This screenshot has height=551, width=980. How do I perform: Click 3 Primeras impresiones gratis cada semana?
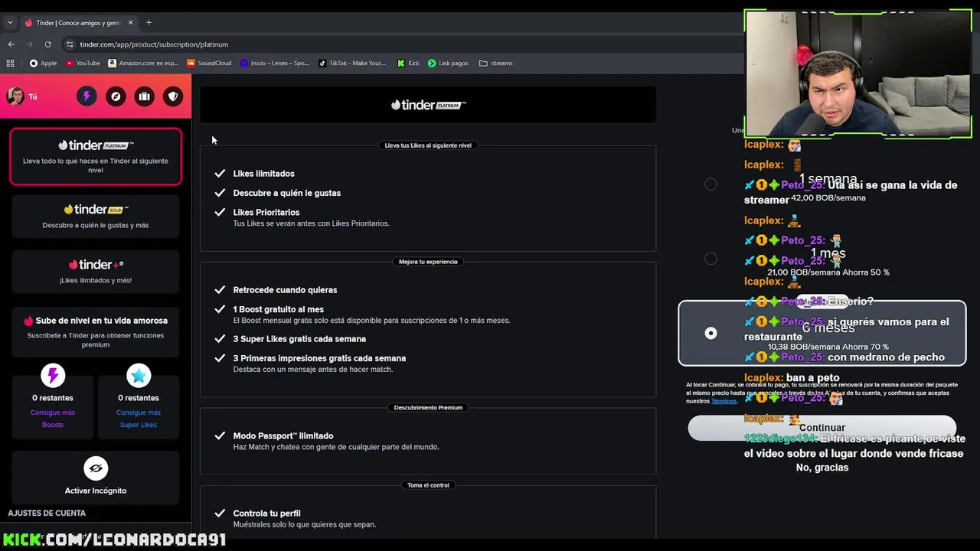coord(319,358)
